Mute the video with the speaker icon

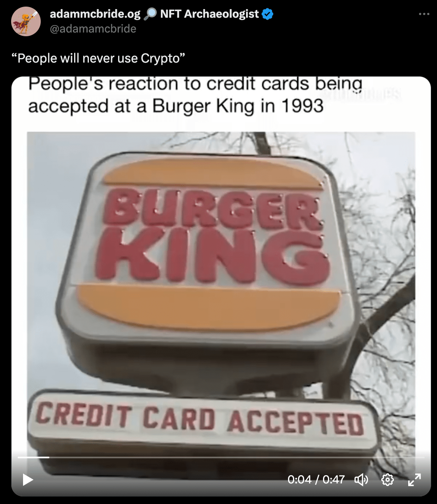[361, 479]
